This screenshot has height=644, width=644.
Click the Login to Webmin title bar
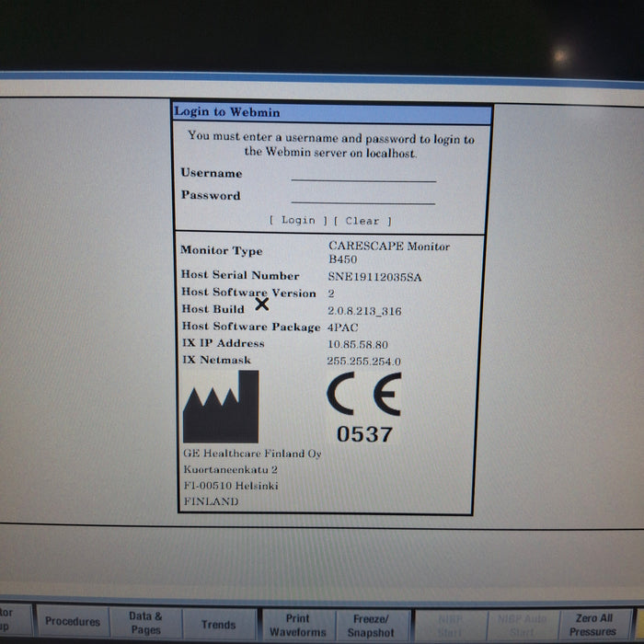[332, 113]
